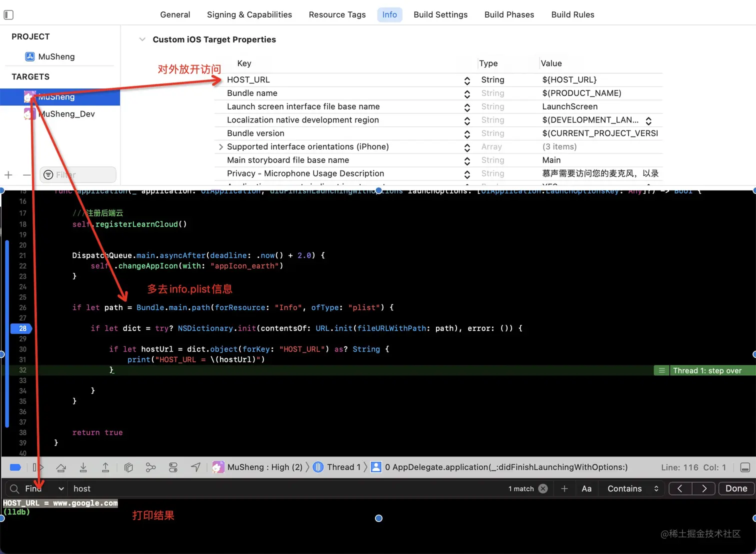Screen dimensions: 756x554
Task: Open the Build Rules tab
Action: [572, 14]
